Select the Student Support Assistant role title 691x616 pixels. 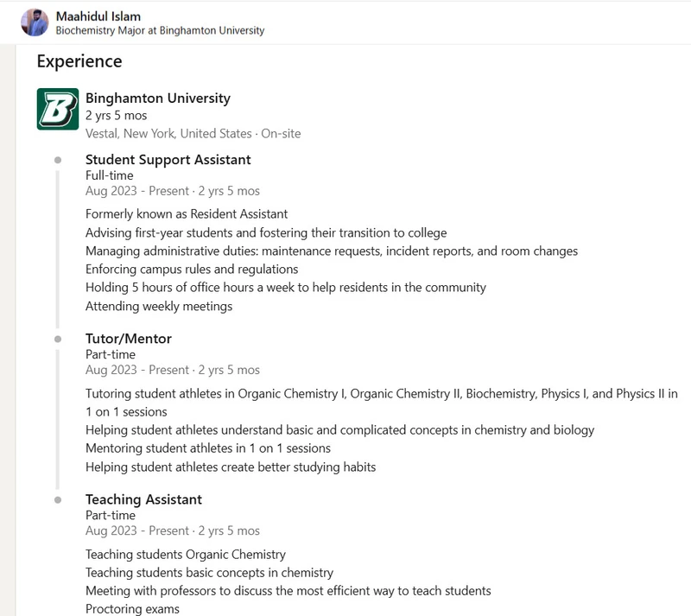point(168,159)
